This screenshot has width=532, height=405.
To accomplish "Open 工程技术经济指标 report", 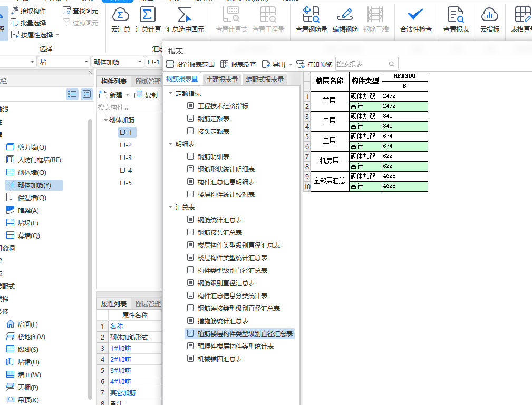I will (x=223, y=106).
